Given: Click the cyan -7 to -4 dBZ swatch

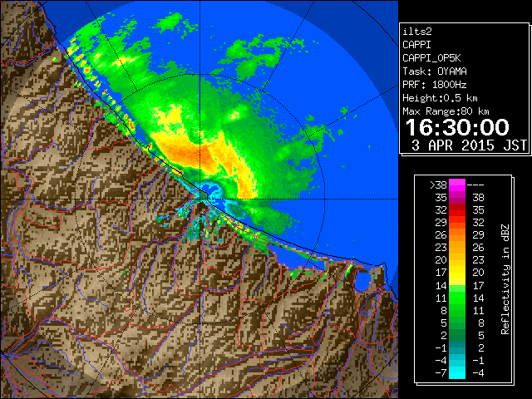Looking at the screenshot, I should (x=457, y=372).
